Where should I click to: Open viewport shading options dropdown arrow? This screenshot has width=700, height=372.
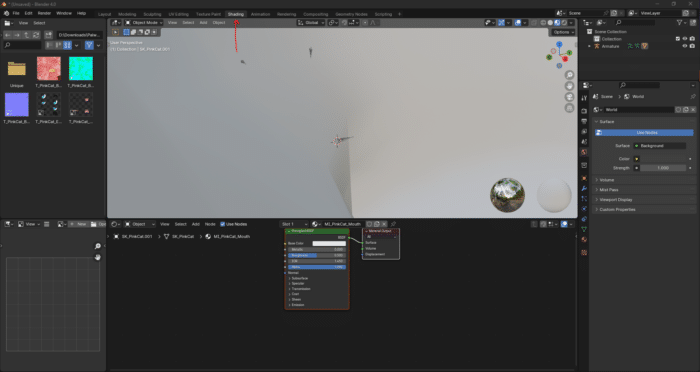point(571,22)
